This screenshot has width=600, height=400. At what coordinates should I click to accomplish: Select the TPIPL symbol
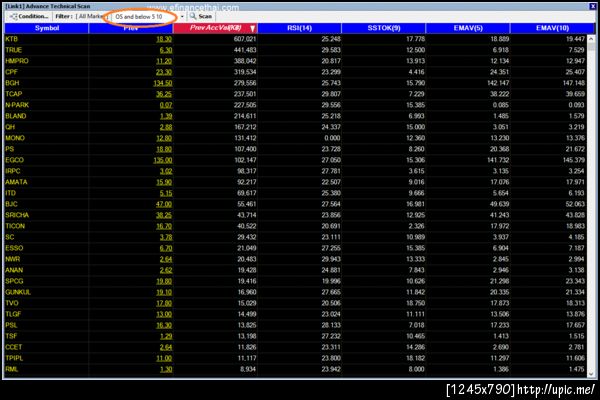[x=14, y=358]
